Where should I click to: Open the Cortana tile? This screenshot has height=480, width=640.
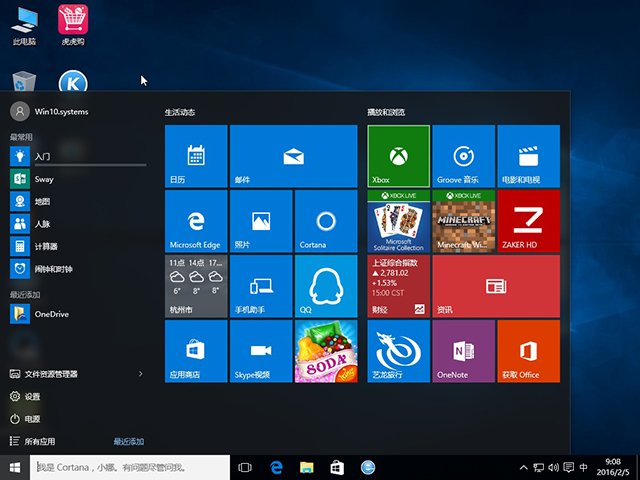pos(326,221)
